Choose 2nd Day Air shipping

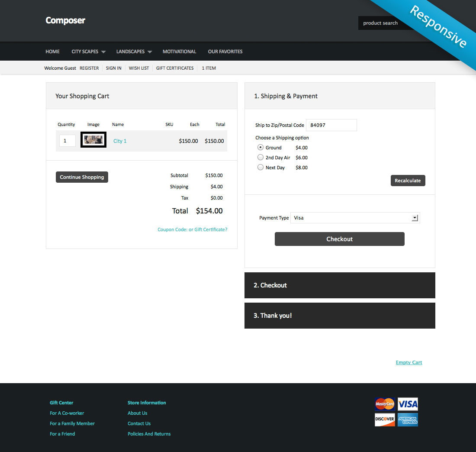(261, 157)
